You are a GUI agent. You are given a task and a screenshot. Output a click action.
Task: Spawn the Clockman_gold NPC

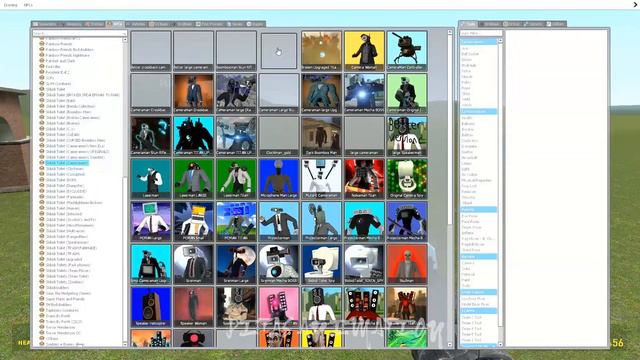point(279,136)
